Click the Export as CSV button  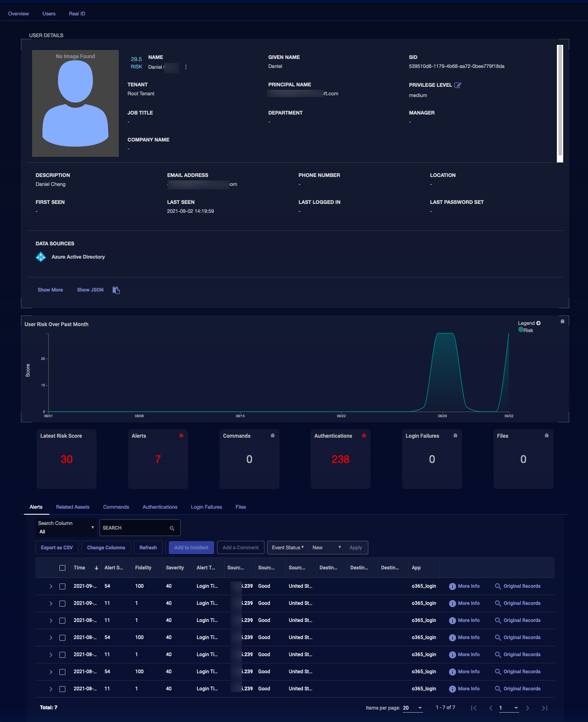click(57, 548)
